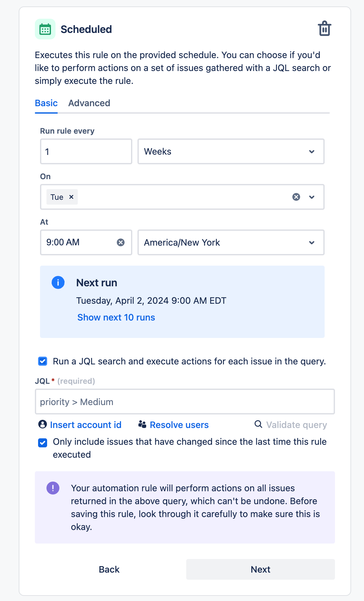
Task: Click the magnifier icon beside Validate query
Action: point(258,424)
